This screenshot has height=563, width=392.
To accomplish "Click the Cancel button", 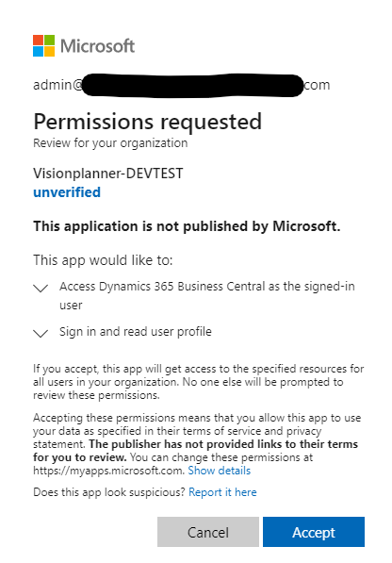I will click(x=208, y=532).
